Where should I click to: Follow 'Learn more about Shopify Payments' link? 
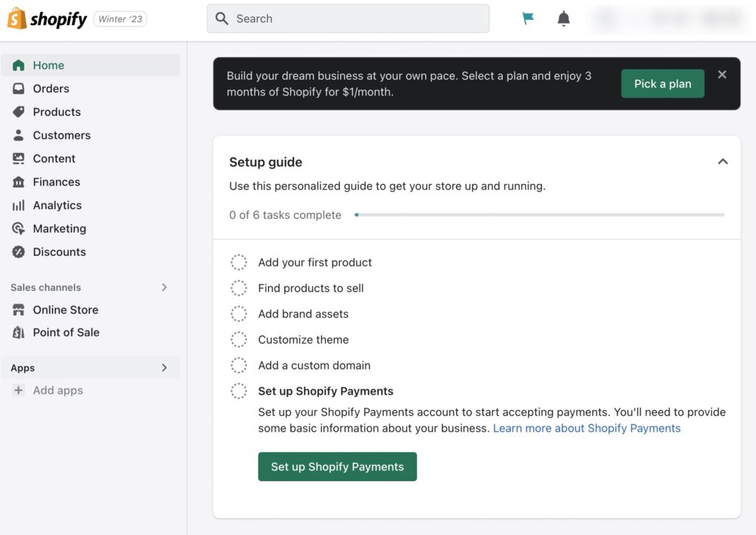[586, 429]
